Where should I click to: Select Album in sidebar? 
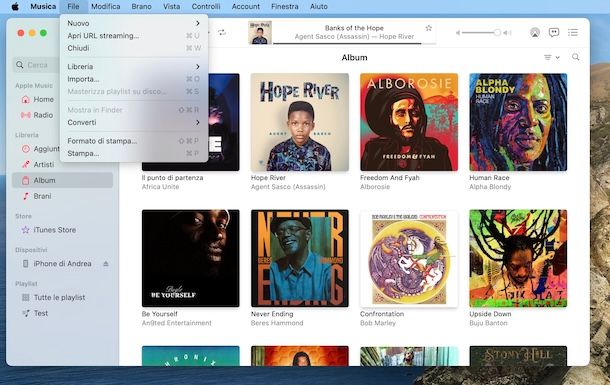[x=62, y=180]
